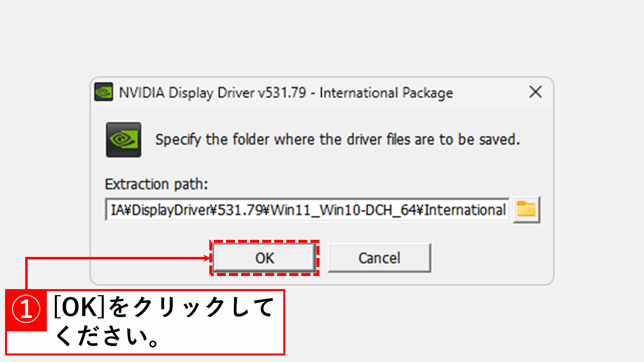Viewport: 644px width, 362px height.
Task: Dismiss the dialog with Cancel
Action: coord(379,257)
